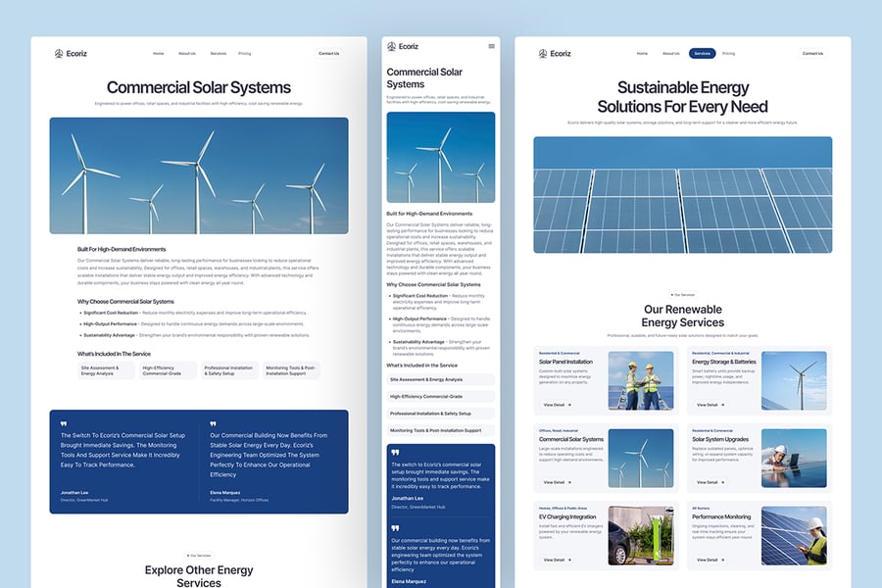The image size is (882, 588).
Task: Click Site Assessment & Energy Analysis tag on desktop page
Action: 106,370
